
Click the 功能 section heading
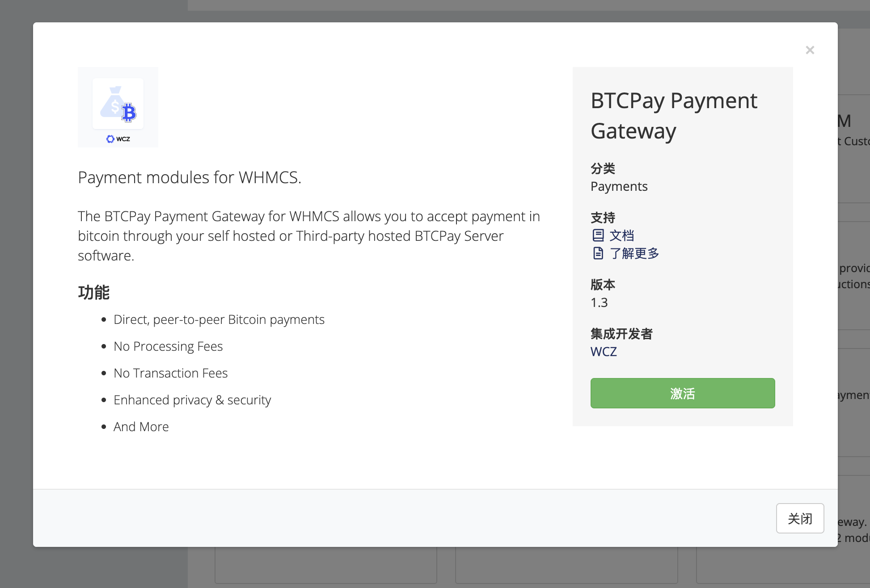[93, 292]
